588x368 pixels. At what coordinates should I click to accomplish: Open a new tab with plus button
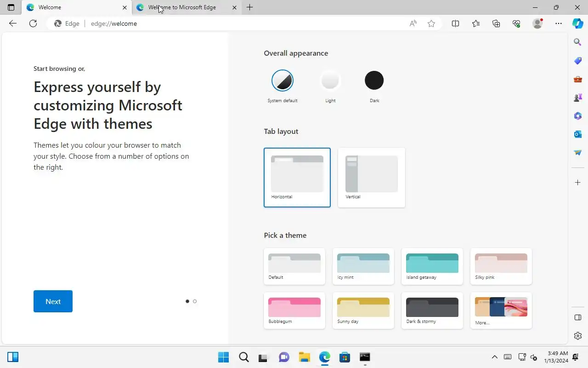tap(250, 7)
